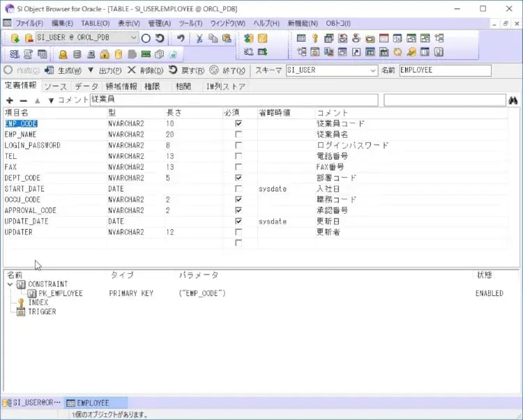Click the SQL execution icon in toolbar
The width and height of the screenshot is (523, 420).
[15, 54]
